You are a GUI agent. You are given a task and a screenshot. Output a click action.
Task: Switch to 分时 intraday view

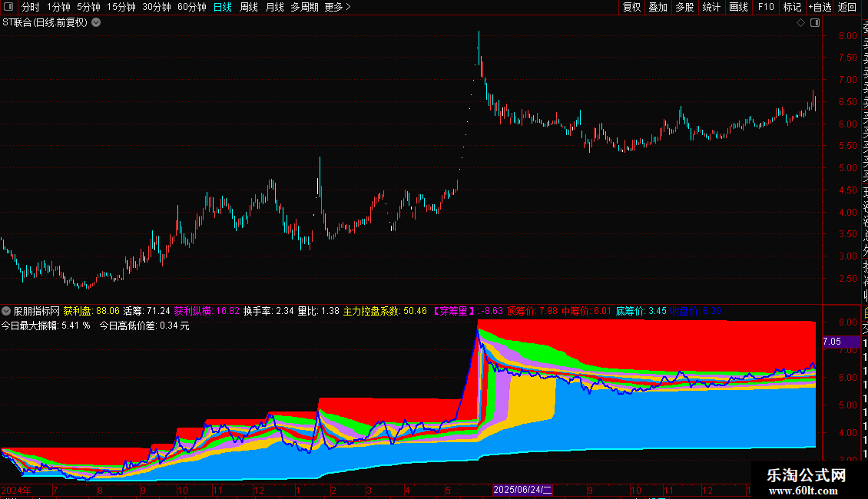pyautogui.click(x=31, y=7)
